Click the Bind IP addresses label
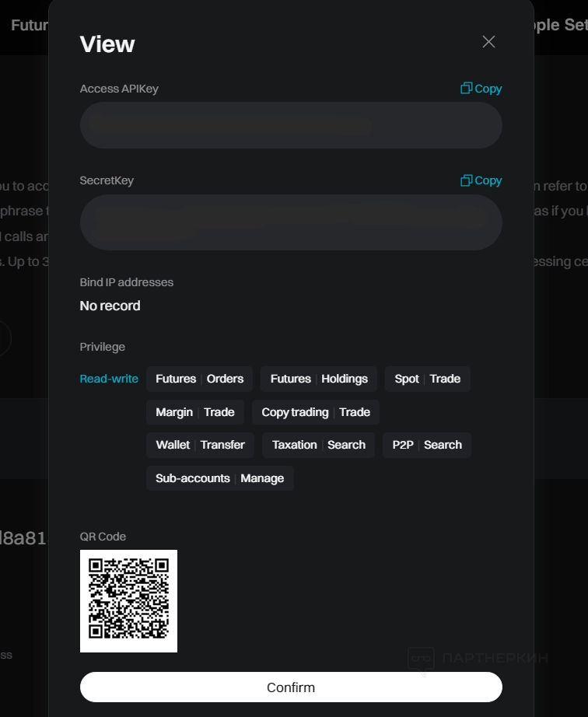Screen dimensions: 588x717 coord(126,282)
